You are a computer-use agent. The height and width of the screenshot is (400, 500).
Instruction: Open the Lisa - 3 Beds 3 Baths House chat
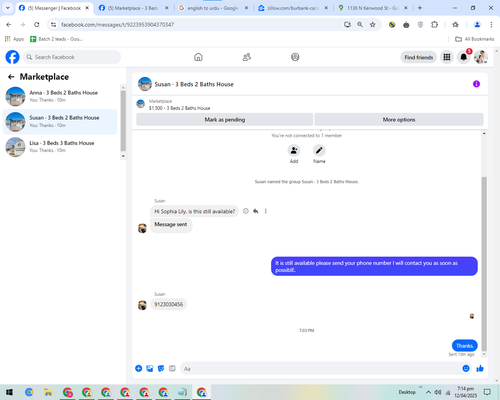pyautogui.click(x=60, y=147)
